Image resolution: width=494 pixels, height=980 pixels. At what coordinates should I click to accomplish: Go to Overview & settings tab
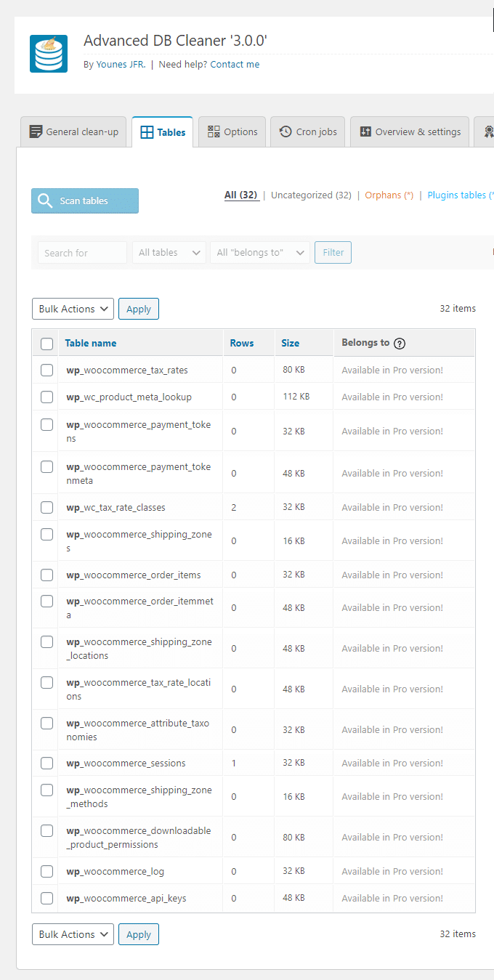point(410,131)
